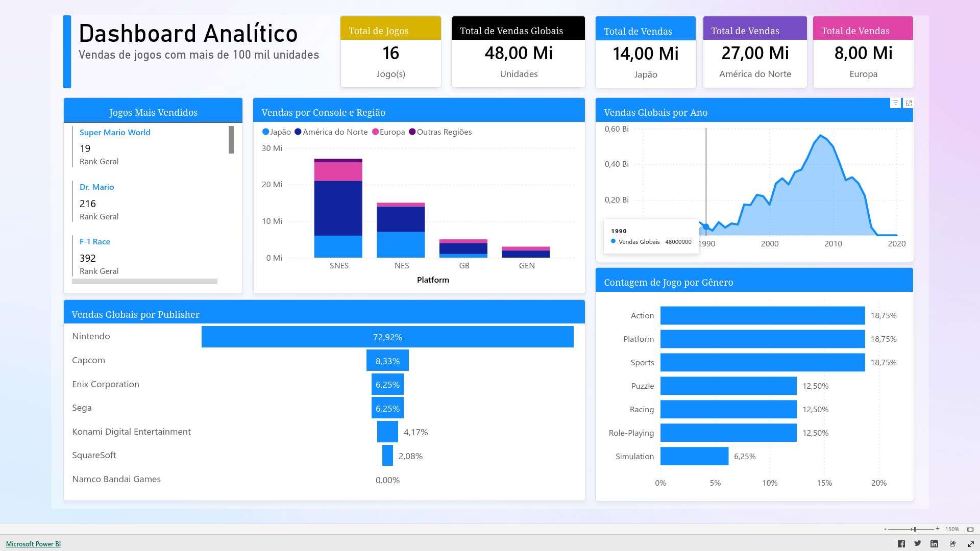The height and width of the screenshot is (551, 980).
Task: Click the vertical scrollbar of Jogos Mais Vendidos
Action: 231,140
